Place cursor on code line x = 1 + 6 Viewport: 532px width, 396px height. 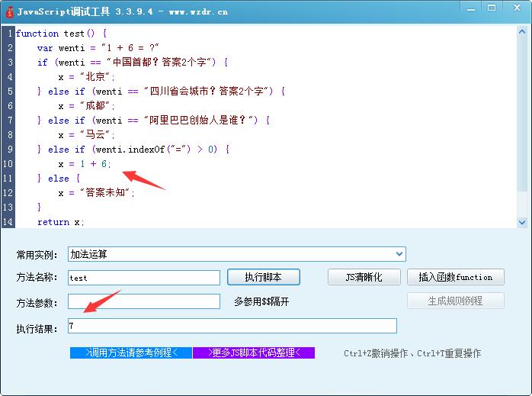point(85,164)
